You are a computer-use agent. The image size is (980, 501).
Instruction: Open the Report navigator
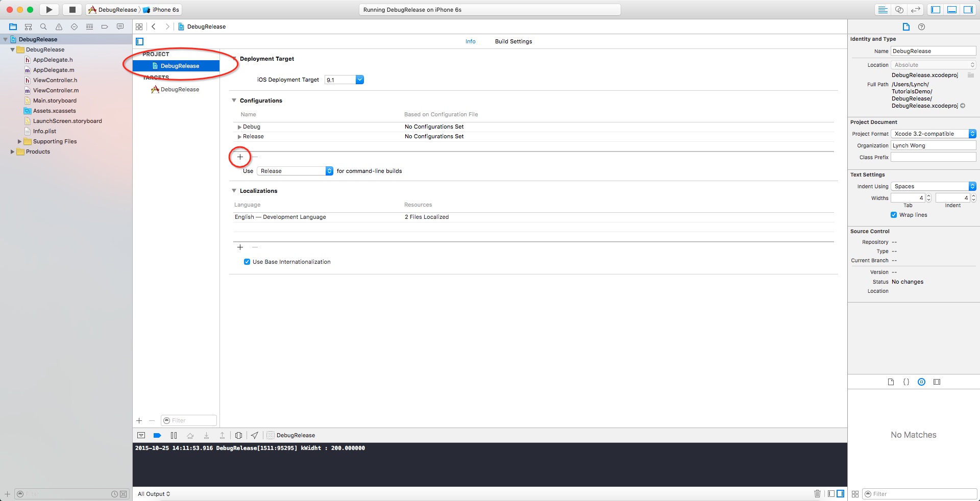click(120, 27)
